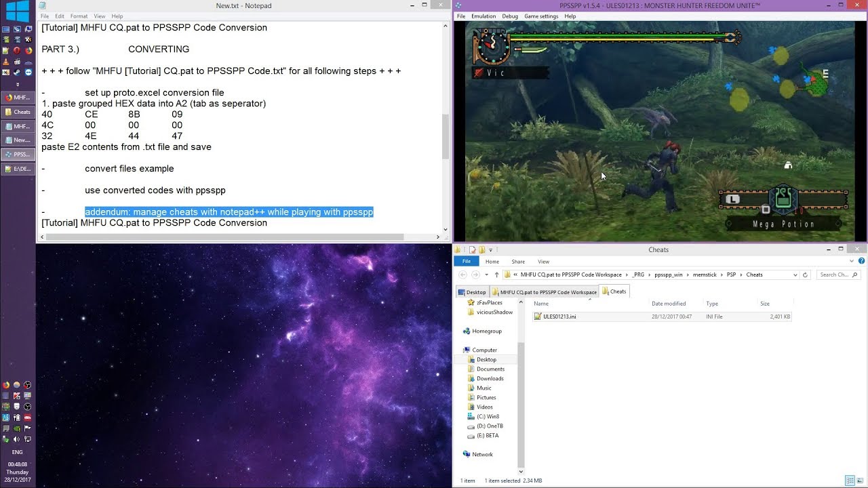
Task: Open Explorer Home ribbon tab
Action: 492,262
